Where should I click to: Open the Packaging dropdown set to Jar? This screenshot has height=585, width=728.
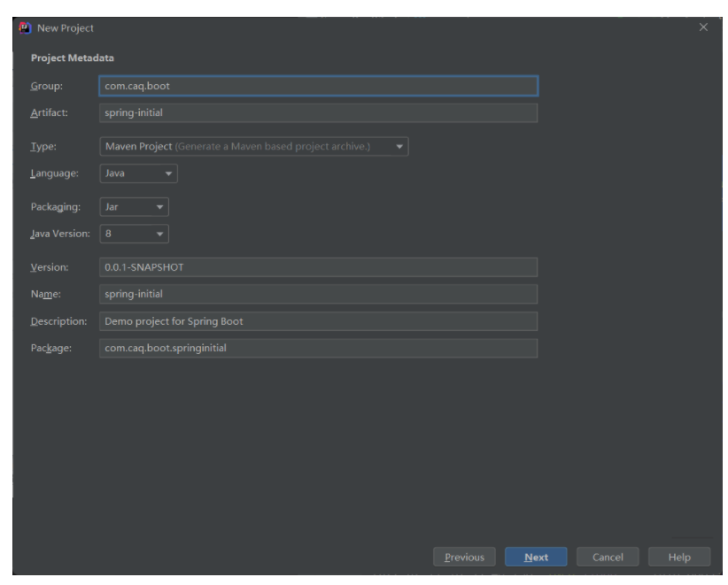133,207
